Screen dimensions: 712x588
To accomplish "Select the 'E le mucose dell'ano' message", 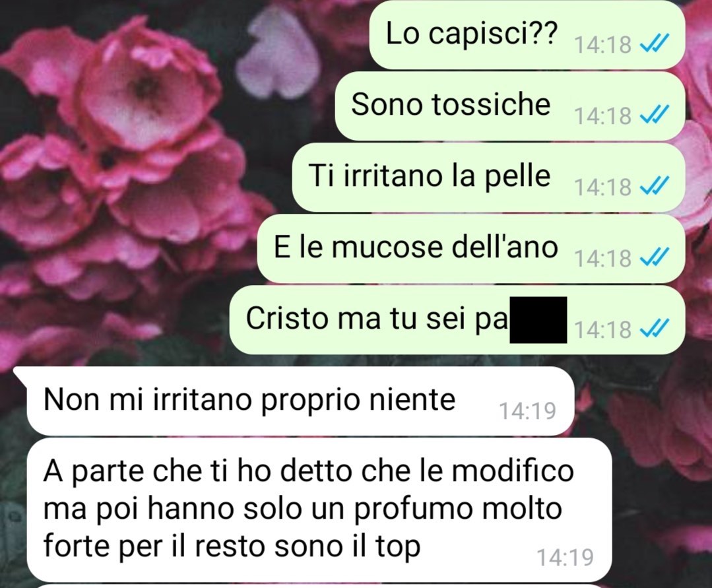I will 471,249.
